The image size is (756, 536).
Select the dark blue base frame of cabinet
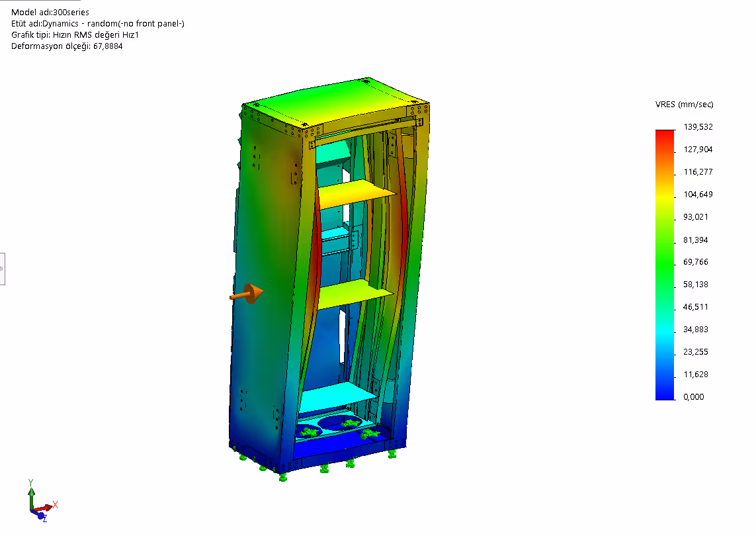pyautogui.click(x=343, y=451)
